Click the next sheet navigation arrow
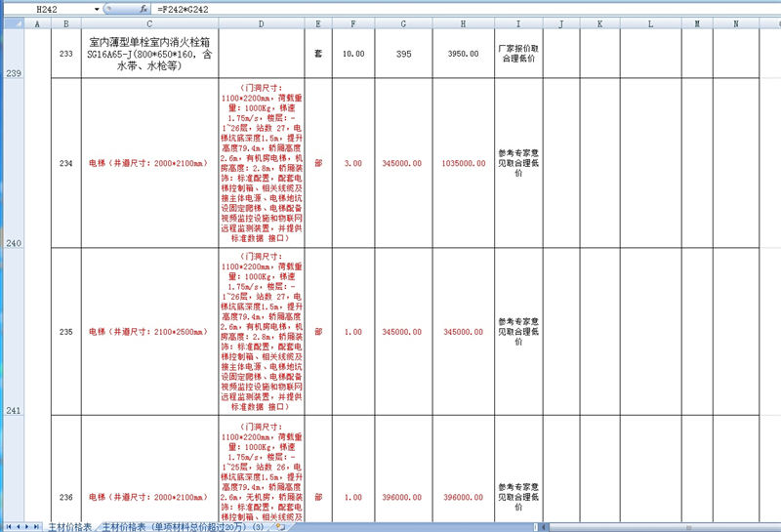Screen dimensions: 781x532 [x=28, y=526]
